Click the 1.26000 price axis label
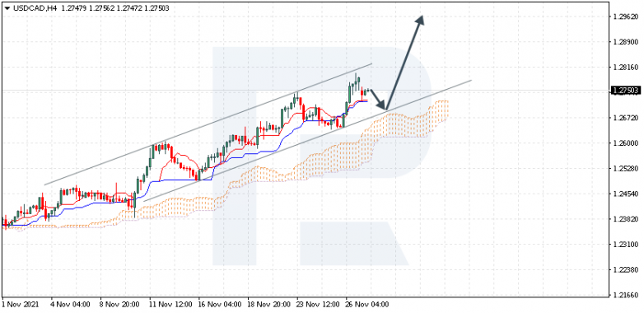The image size is (644, 313). pos(626,143)
